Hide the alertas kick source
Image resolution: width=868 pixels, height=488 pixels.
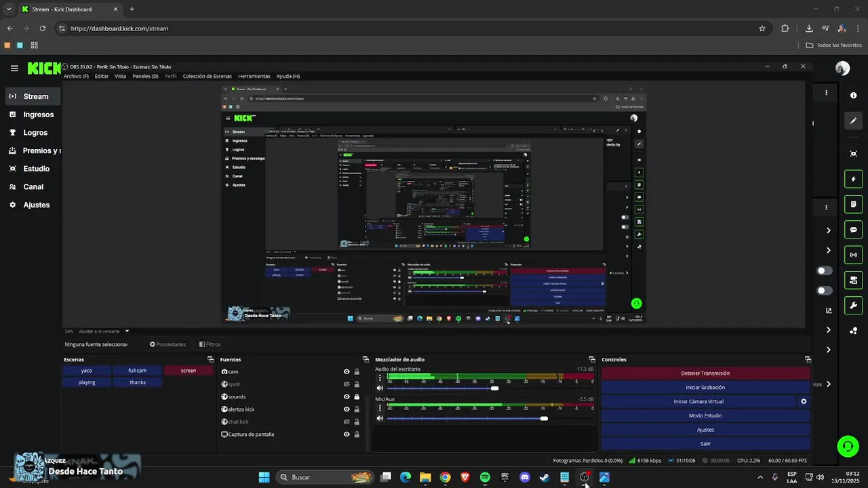(347, 409)
